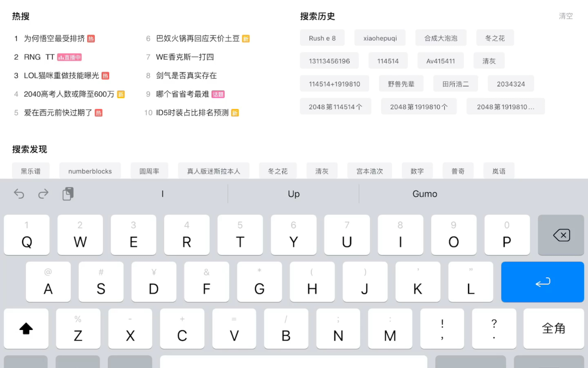Tap the P key
The width and height of the screenshot is (588, 368).
tap(507, 235)
